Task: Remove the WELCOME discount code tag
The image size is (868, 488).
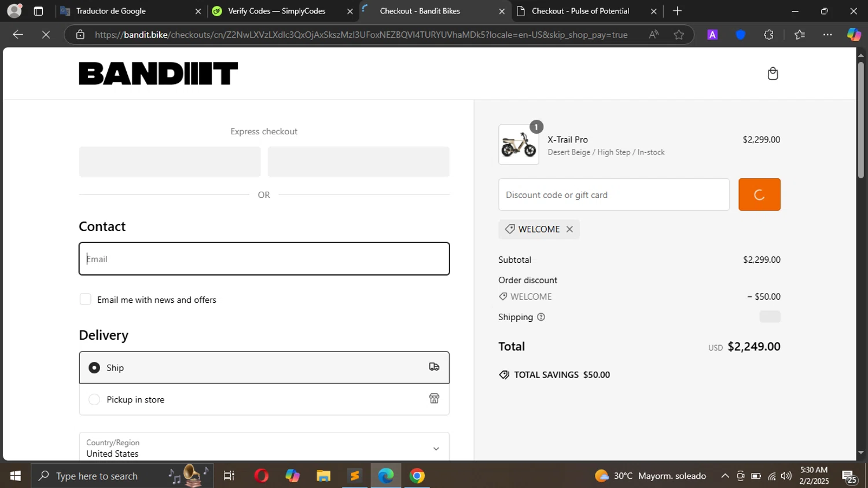Action: [569, 229]
